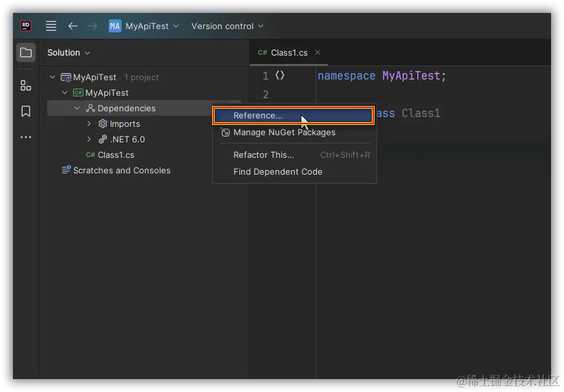Screen dimensions: 564x392
Task: Click the C# project icon for MyApiTest
Action: tap(78, 93)
